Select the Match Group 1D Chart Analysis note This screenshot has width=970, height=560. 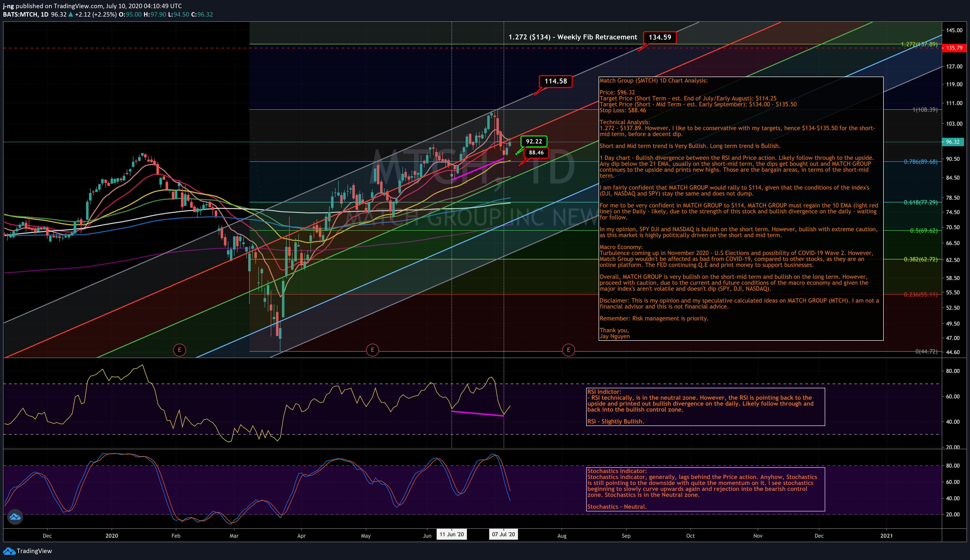pyautogui.click(x=741, y=208)
